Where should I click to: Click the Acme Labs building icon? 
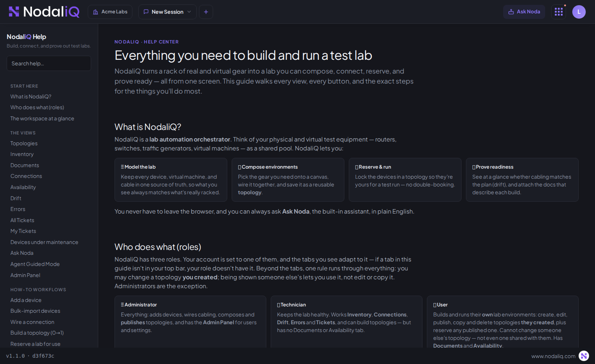(96, 12)
